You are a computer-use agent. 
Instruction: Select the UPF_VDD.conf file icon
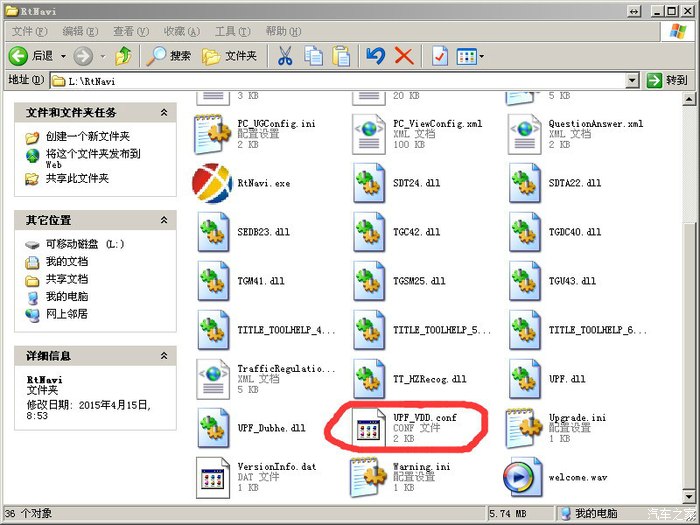pos(368,427)
